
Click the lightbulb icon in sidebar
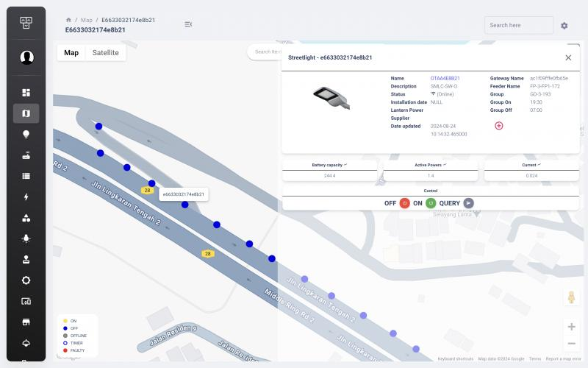[x=26, y=134]
